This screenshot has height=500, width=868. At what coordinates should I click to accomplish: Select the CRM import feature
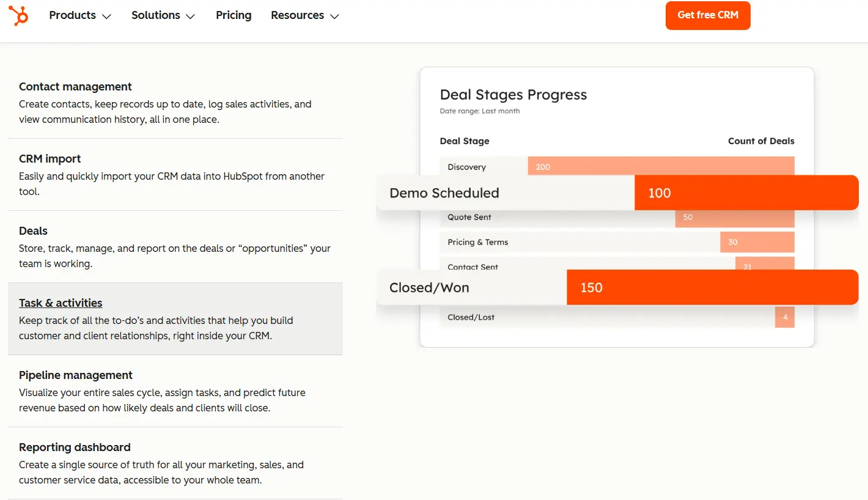coord(50,158)
